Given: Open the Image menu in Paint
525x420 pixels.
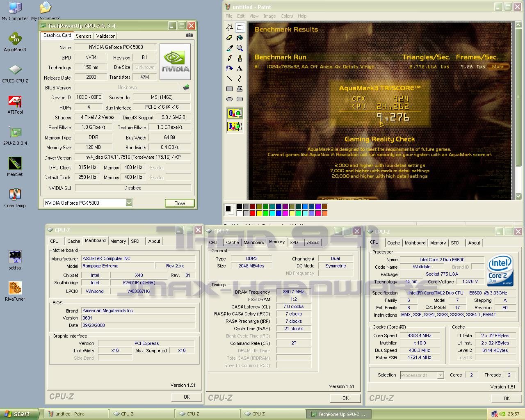Looking at the screenshot, I should [x=269, y=16].
